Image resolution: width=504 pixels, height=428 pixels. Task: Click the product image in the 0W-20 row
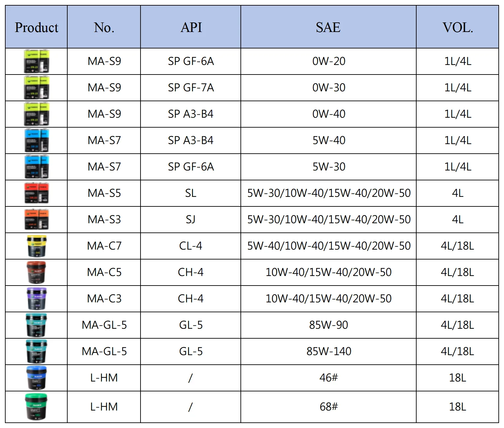coord(36,61)
